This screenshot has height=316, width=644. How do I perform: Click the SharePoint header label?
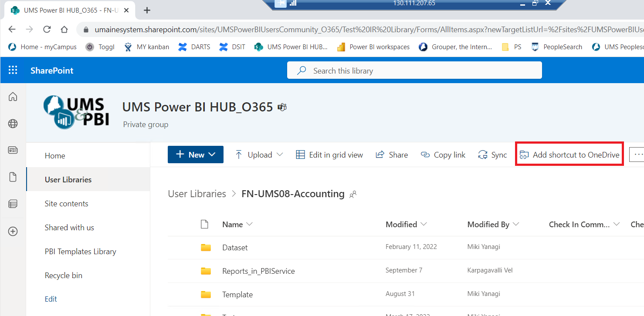click(52, 71)
